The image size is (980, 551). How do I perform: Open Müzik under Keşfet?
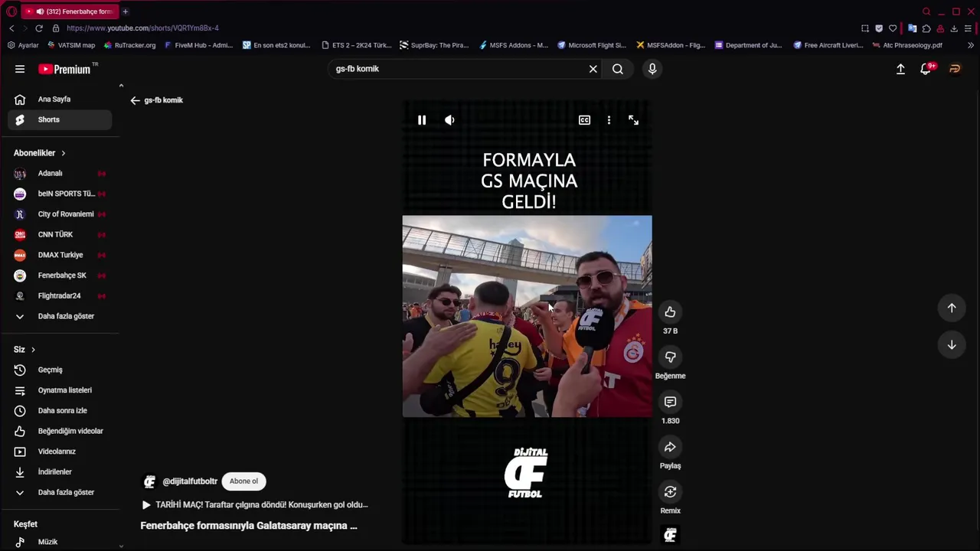(60, 542)
